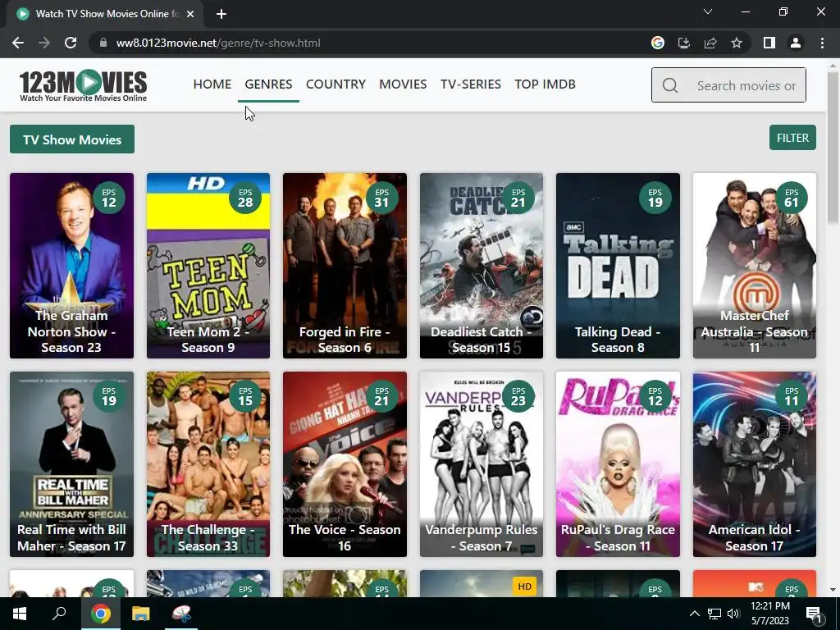This screenshot has width=840, height=630.
Task: Click the TV Show Movies heading button
Action: [x=72, y=139]
